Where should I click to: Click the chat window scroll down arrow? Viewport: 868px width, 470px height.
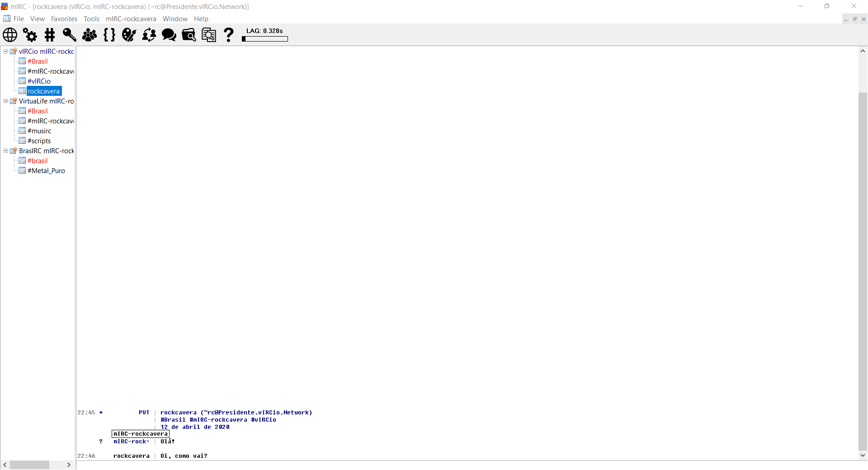tap(863, 455)
